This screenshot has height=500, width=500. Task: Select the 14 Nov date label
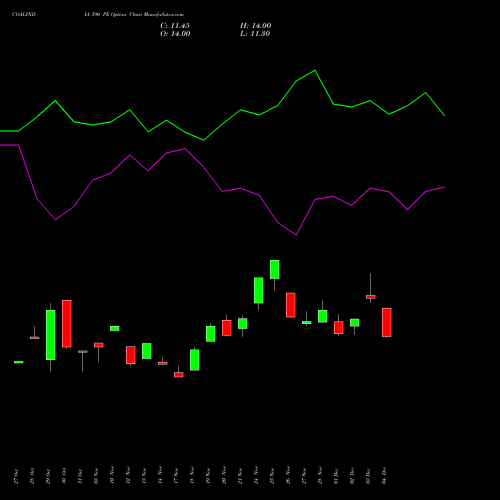tap(160, 475)
